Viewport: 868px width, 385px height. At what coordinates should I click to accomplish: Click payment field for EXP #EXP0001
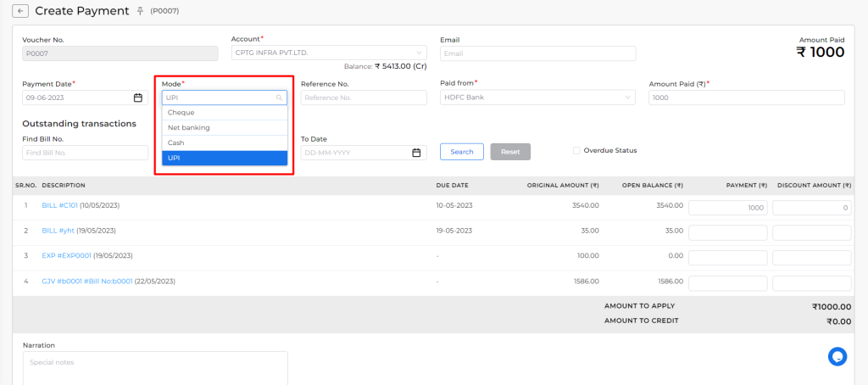point(728,258)
